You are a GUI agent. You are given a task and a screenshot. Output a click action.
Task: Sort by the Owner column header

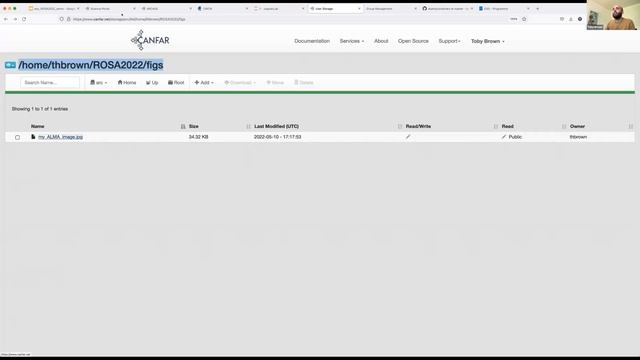click(577, 126)
